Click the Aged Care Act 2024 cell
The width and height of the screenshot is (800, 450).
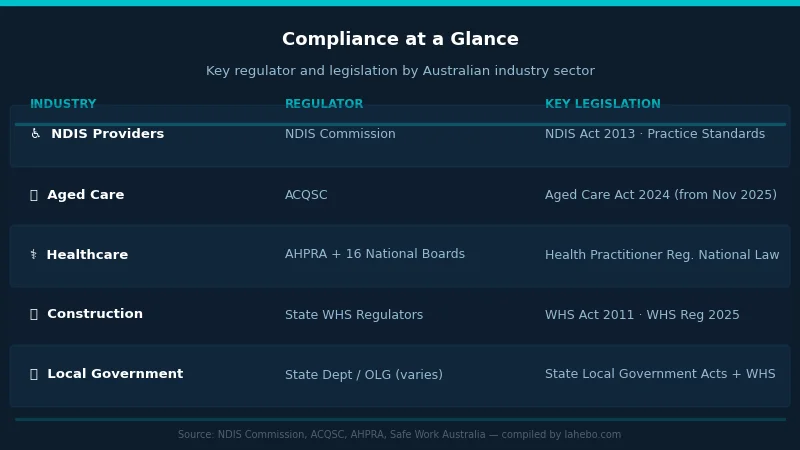pyautogui.click(x=661, y=195)
